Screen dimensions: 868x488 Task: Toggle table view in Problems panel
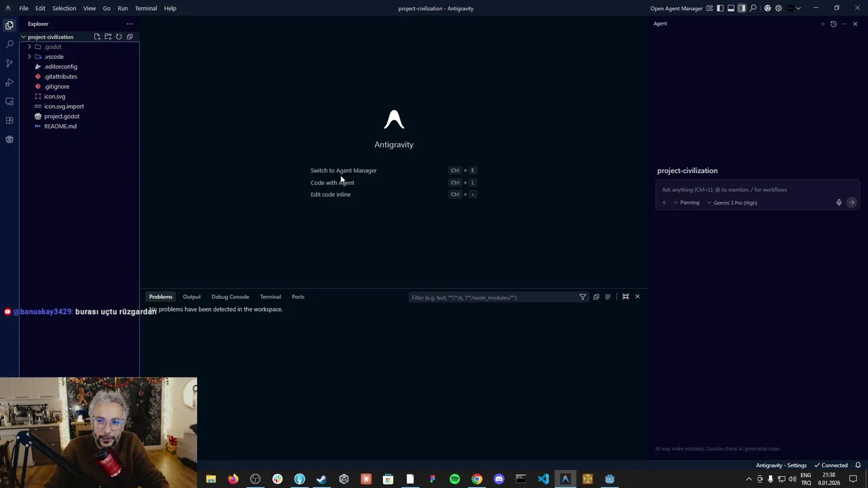click(608, 297)
